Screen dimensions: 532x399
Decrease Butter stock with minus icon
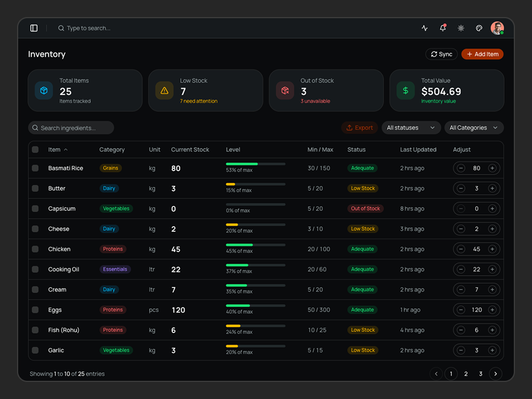[461, 188]
